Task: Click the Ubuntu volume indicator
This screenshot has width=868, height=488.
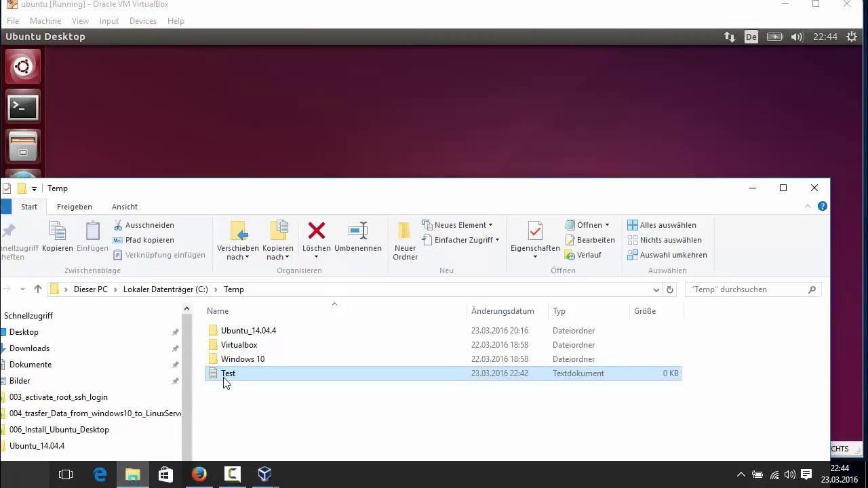Action: (x=797, y=37)
